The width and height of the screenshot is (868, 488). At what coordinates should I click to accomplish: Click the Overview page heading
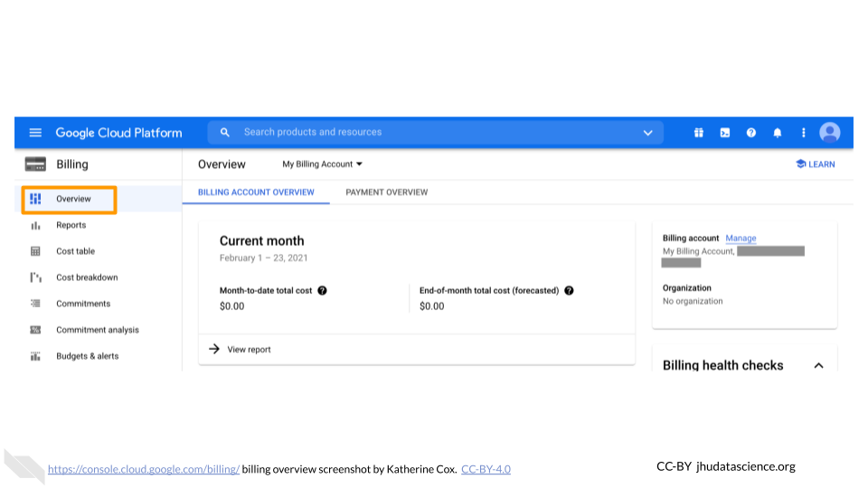tap(222, 164)
